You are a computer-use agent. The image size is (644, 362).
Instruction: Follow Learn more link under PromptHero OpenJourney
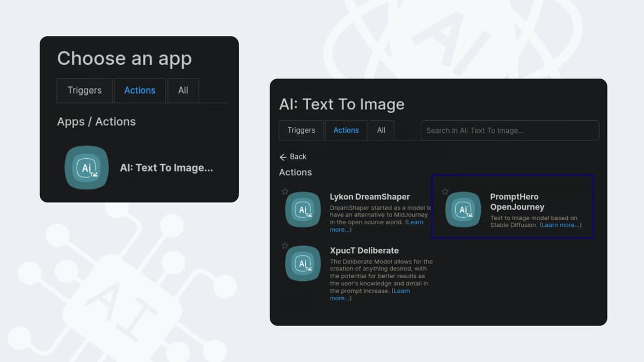[x=560, y=225]
